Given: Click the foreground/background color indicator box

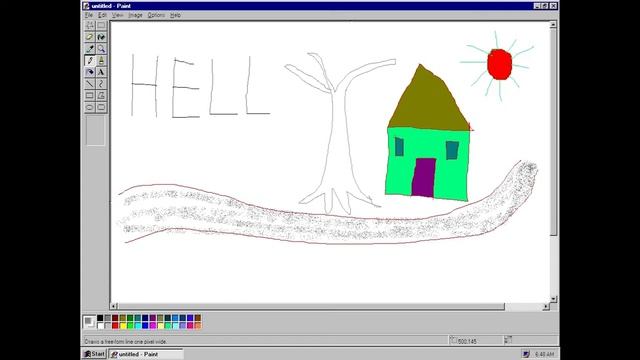Looking at the screenshot, I should click(89, 322).
